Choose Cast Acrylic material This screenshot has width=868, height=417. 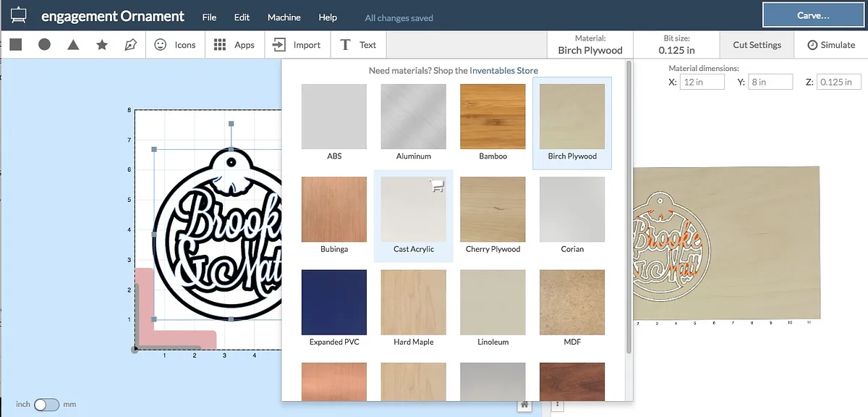414,215
